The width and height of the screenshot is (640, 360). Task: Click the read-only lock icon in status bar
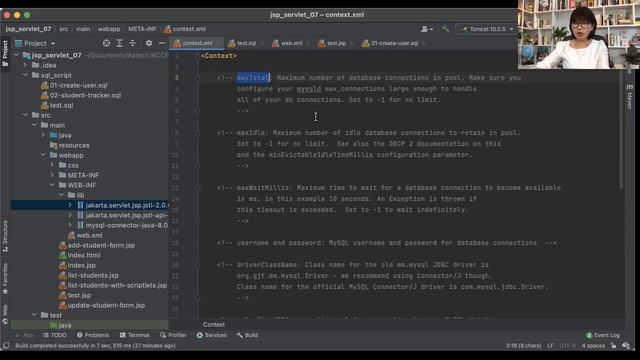pyautogui.click(x=613, y=346)
